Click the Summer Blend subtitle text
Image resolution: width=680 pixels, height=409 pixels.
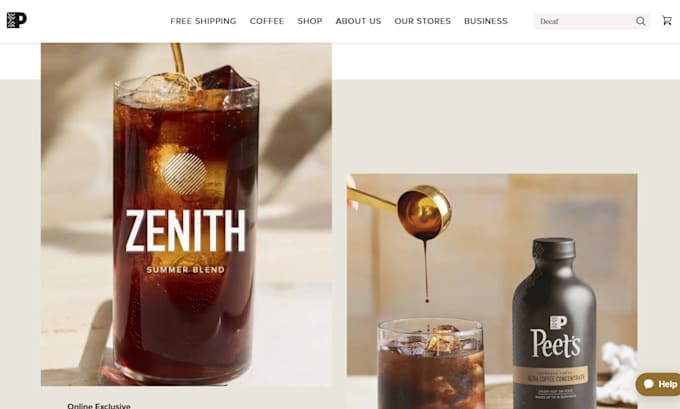[186, 270]
